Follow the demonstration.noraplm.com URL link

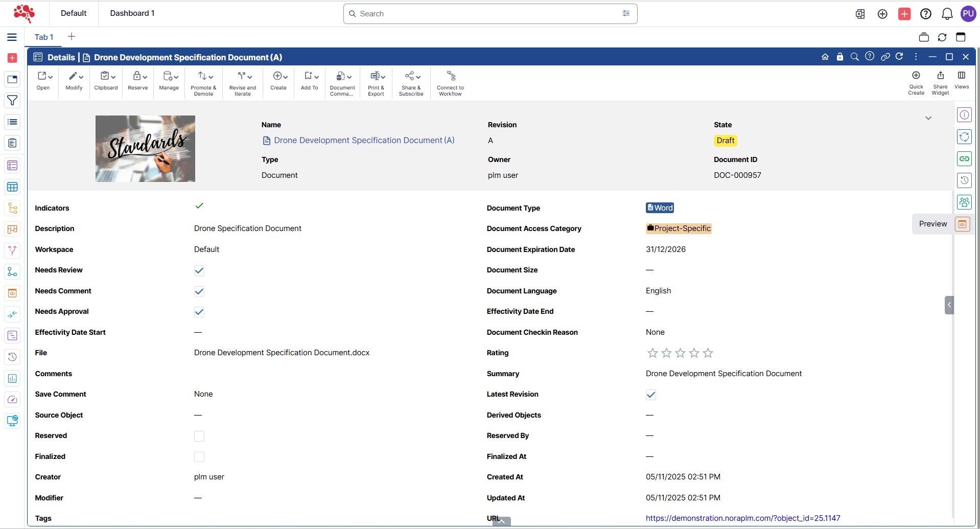tap(742, 518)
